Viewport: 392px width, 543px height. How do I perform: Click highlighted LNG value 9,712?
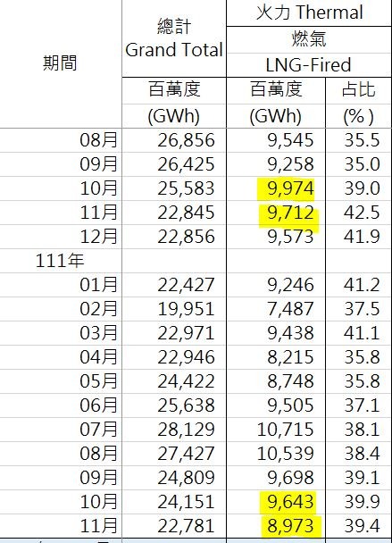(x=290, y=213)
